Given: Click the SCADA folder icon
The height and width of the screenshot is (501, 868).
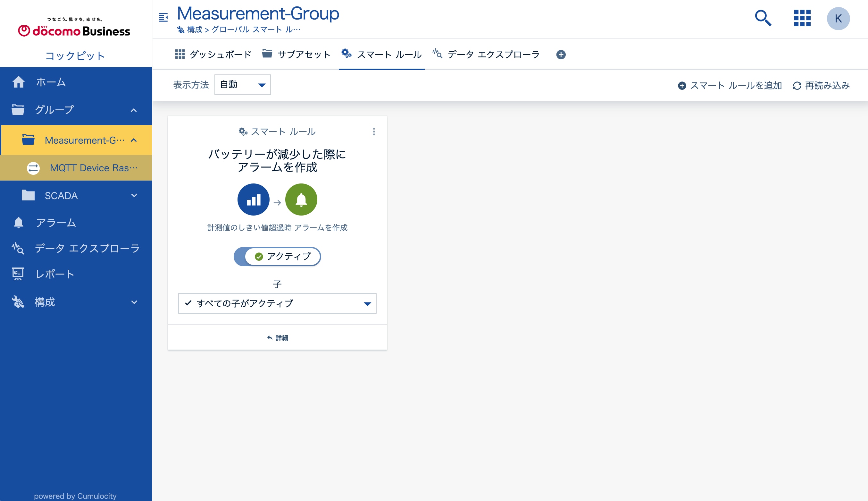Looking at the screenshot, I should (28, 195).
